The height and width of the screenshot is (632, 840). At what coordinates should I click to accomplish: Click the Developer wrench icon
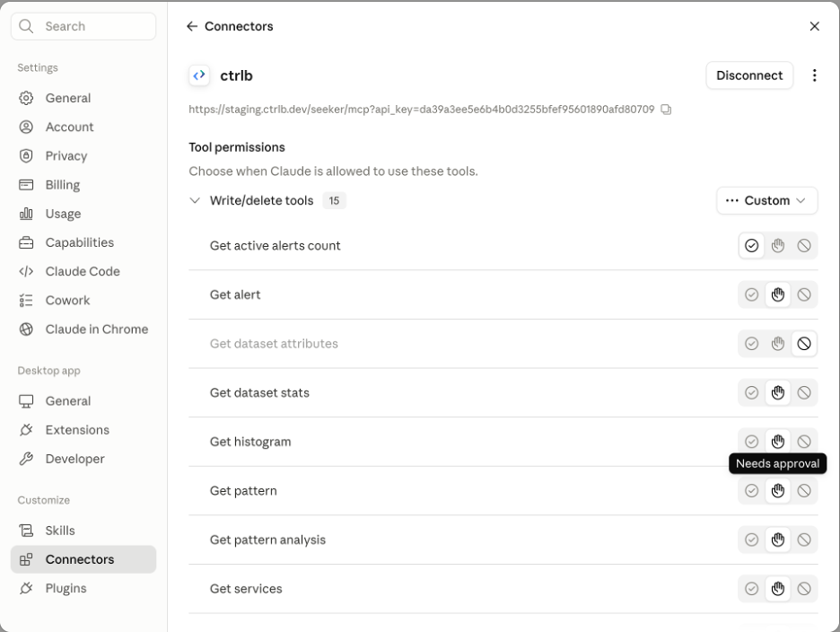tap(26, 460)
